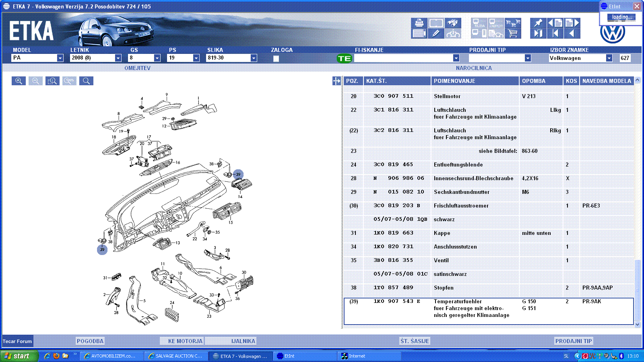The width and height of the screenshot is (644, 362).
Task: Click the OMEJITEV tab
Action: pyautogui.click(x=137, y=68)
